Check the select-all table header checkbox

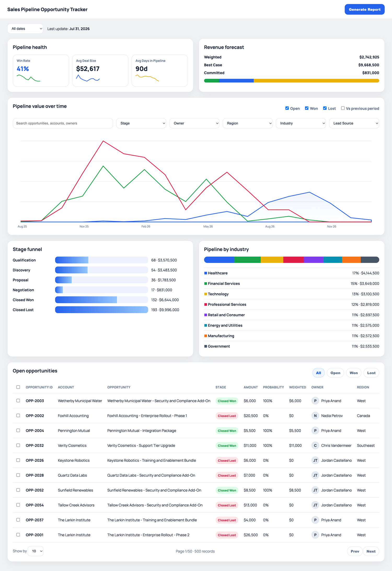point(18,387)
